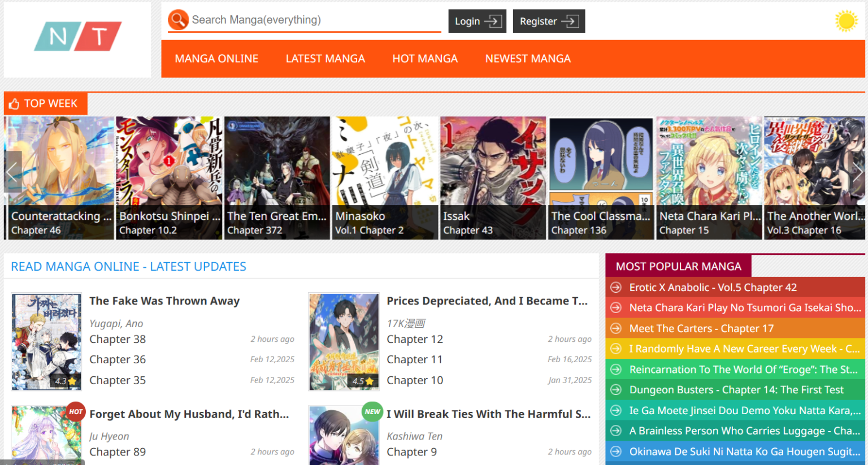The height and width of the screenshot is (465, 868).
Task: Click the HOT badge on Forget About My Husband
Action: [x=76, y=412]
